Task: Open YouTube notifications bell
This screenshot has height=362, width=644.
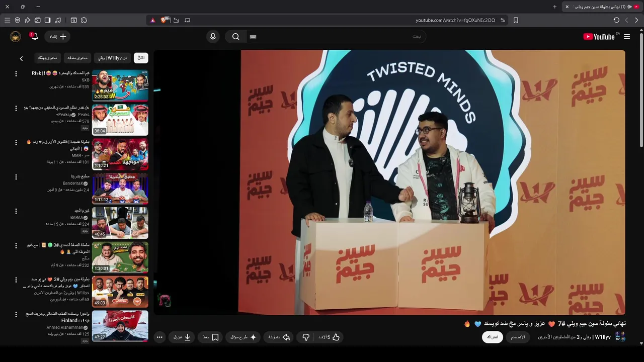Action: click(34, 37)
